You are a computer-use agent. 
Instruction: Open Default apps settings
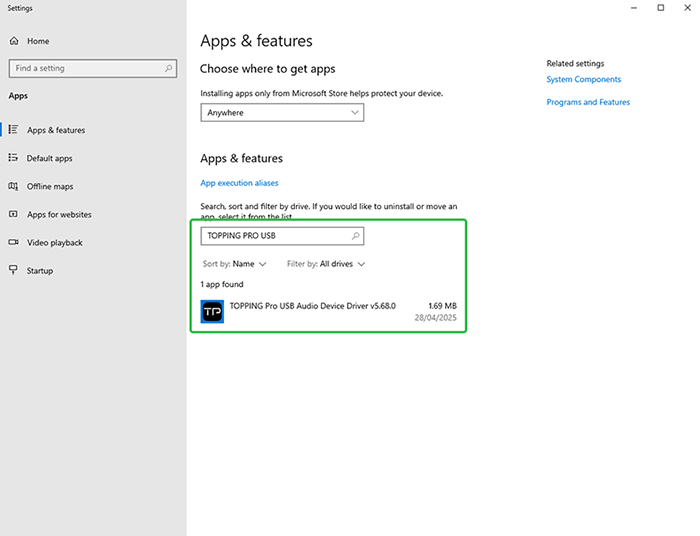tap(49, 158)
